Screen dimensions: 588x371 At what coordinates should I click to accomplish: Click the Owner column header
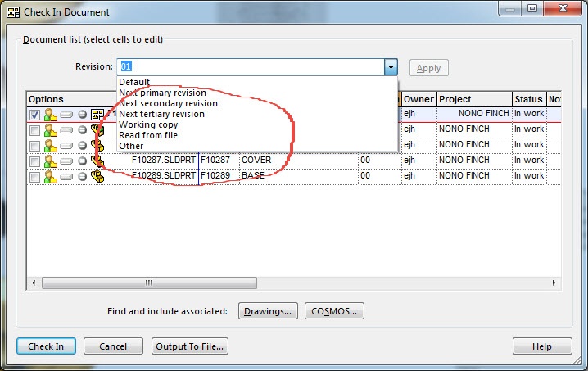pos(418,99)
